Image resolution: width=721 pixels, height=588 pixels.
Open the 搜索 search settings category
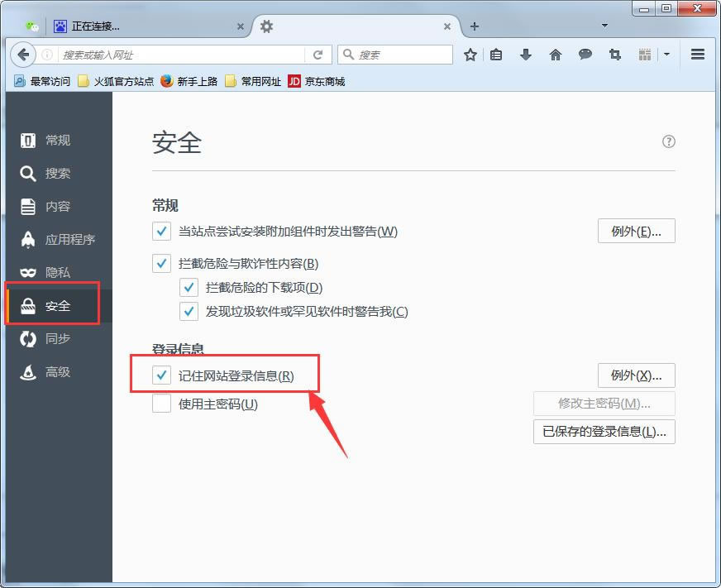(59, 173)
